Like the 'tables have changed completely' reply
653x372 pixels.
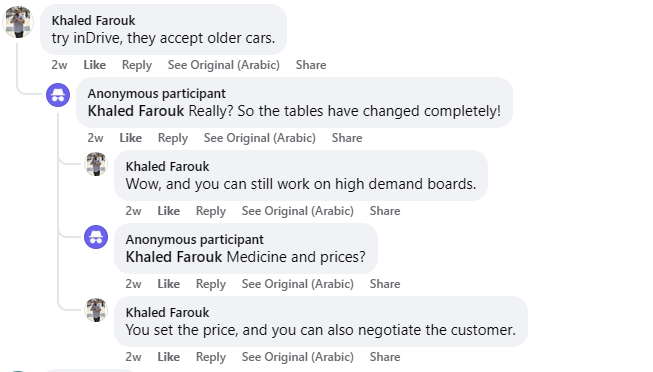tap(131, 138)
